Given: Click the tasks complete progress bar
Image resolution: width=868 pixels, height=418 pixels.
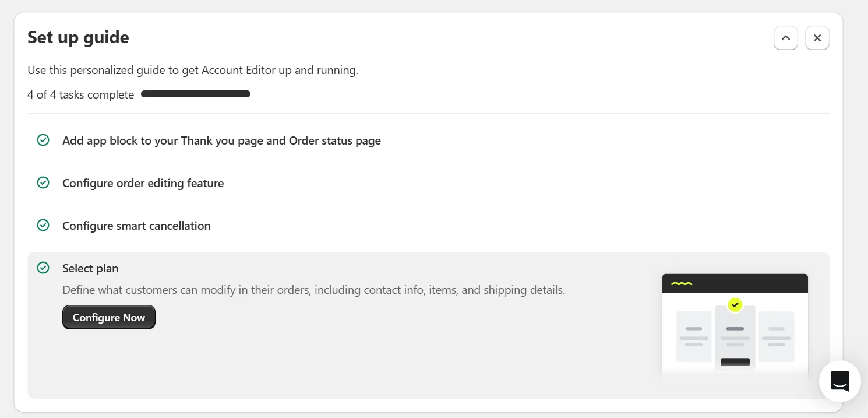Looking at the screenshot, I should (196, 94).
